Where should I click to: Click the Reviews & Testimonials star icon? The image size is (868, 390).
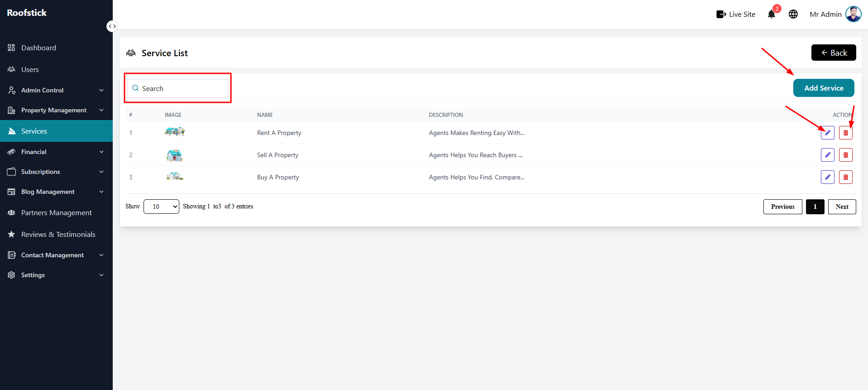11,234
